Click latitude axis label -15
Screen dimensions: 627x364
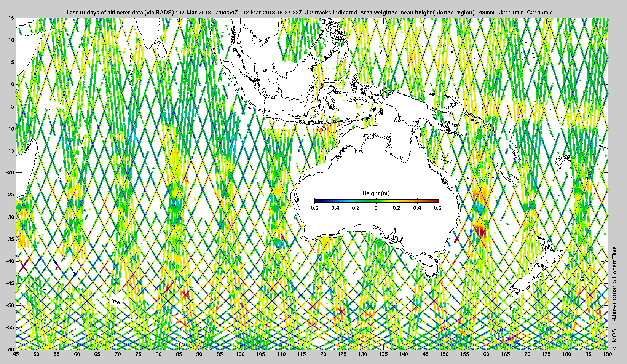coord(10,151)
